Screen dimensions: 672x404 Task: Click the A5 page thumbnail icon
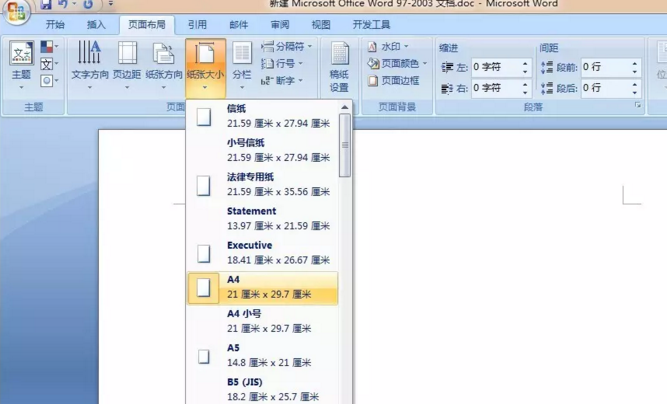(204, 356)
